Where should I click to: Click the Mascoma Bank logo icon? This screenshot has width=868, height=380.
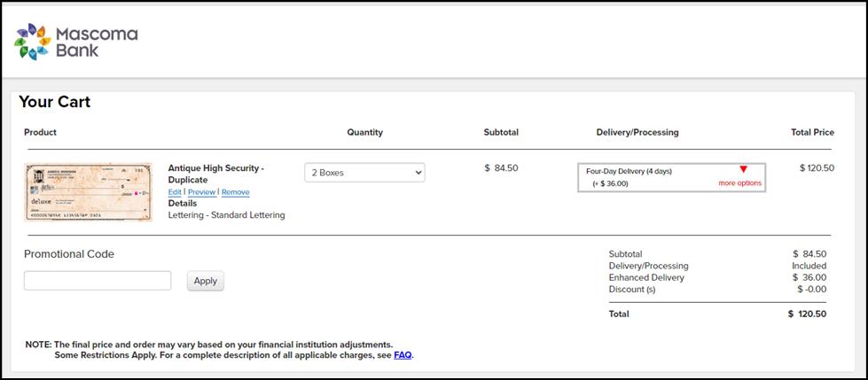click(35, 42)
